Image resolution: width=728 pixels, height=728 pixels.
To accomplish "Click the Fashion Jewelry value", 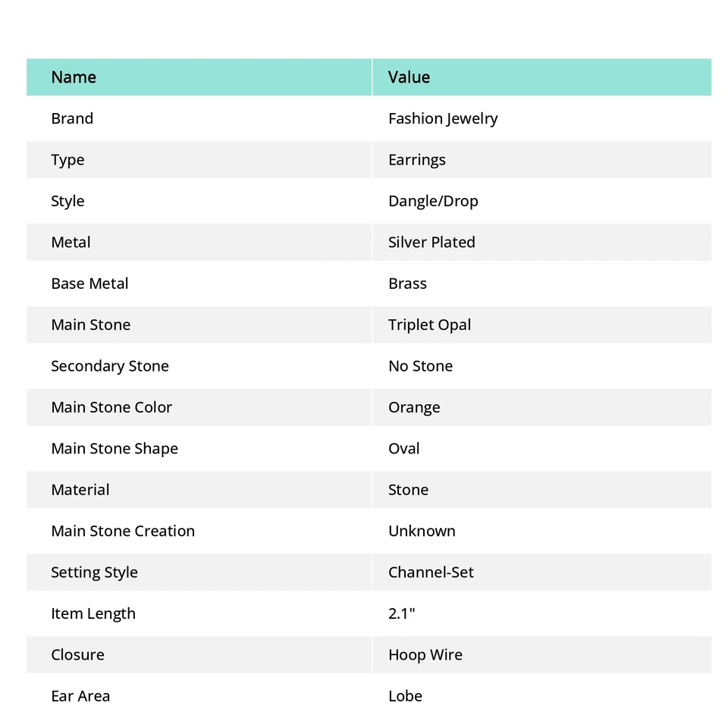I will point(443,119).
